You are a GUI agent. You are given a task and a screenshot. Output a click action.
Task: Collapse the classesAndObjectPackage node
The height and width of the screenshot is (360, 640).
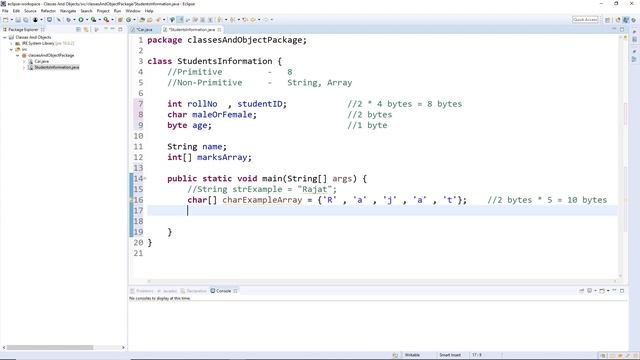point(18,55)
